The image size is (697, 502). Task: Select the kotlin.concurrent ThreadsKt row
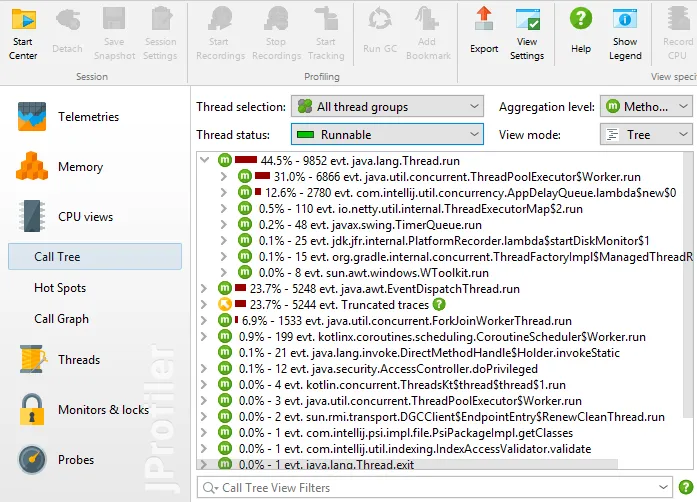(x=392, y=385)
